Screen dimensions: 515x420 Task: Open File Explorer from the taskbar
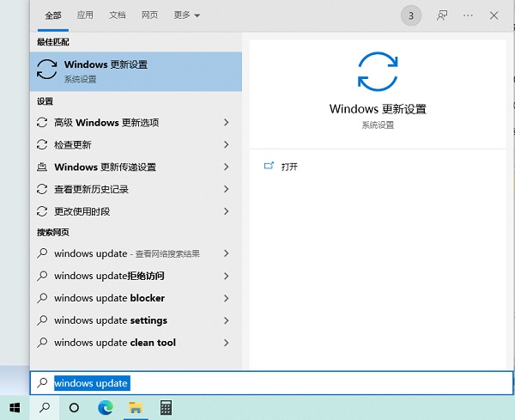click(x=136, y=408)
